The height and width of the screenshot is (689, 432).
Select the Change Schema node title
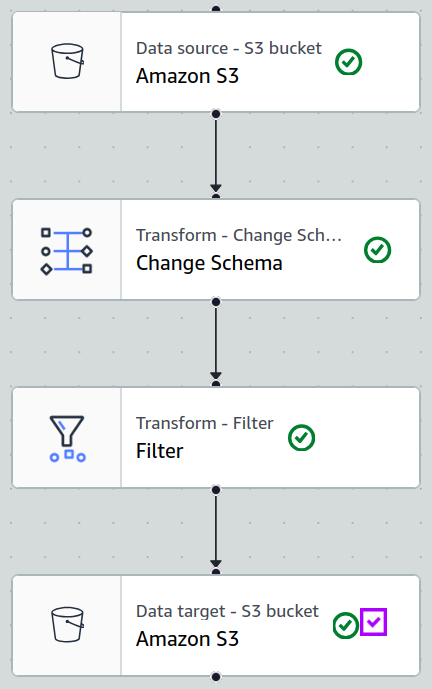tap(209, 263)
